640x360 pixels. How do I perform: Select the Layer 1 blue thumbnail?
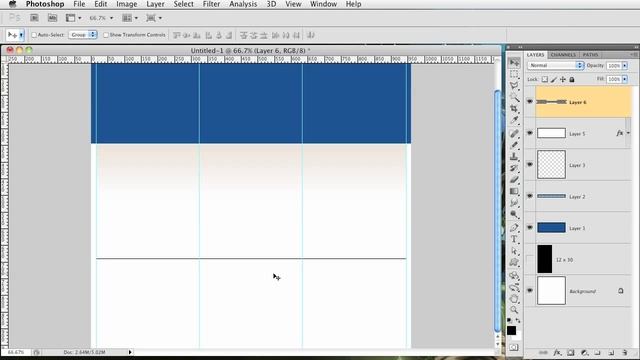tap(551, 227)
